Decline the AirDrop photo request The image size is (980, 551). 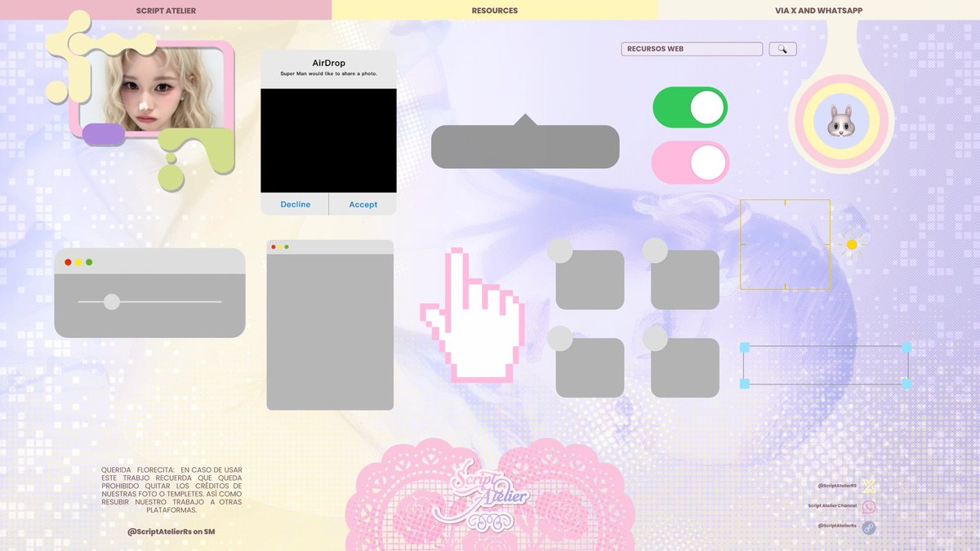[296, 205]
